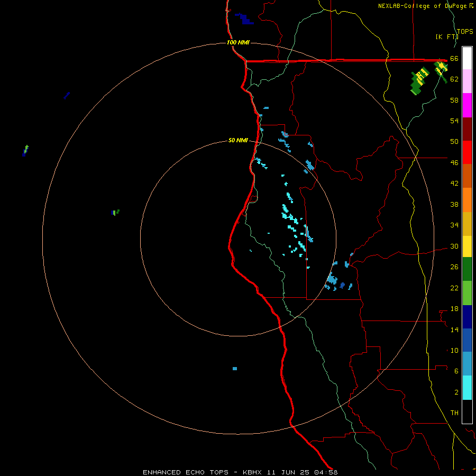Click the '(K FT)' units label

click(447, 36)
